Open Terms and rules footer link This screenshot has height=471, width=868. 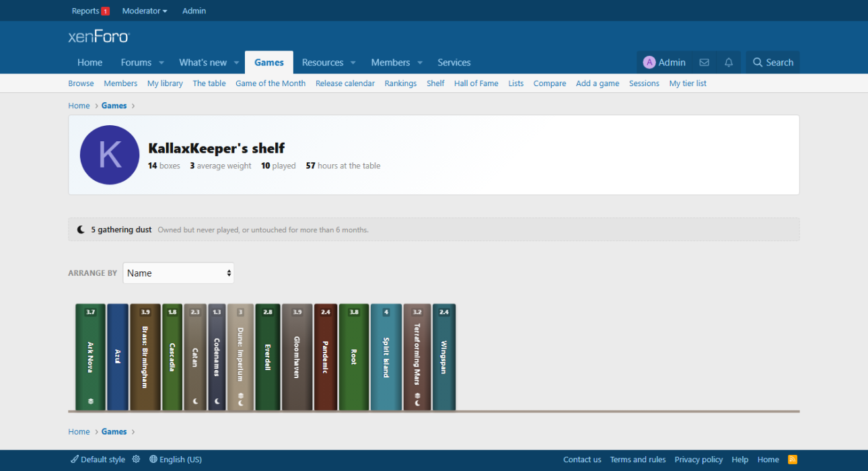[x=638, y=460]
